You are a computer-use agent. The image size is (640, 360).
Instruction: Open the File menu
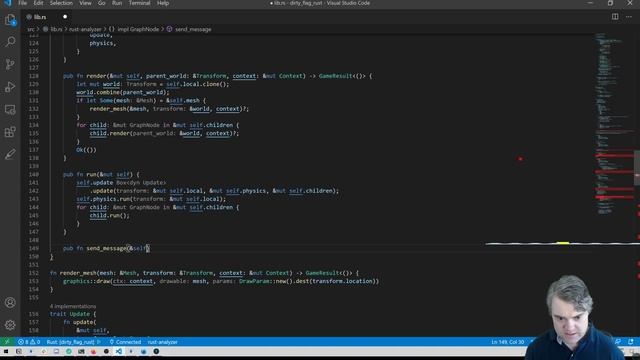point(22,3)
